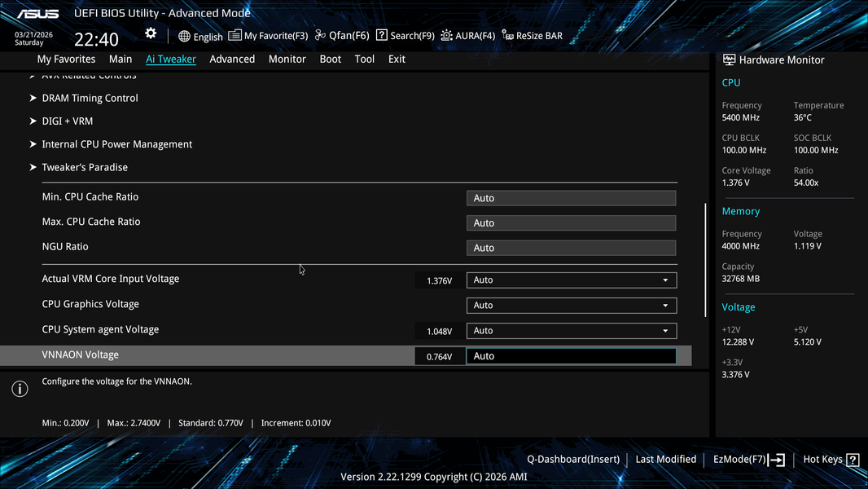Click the +5V 5.120 V reading
868x489 pixels.
[808, 342]
